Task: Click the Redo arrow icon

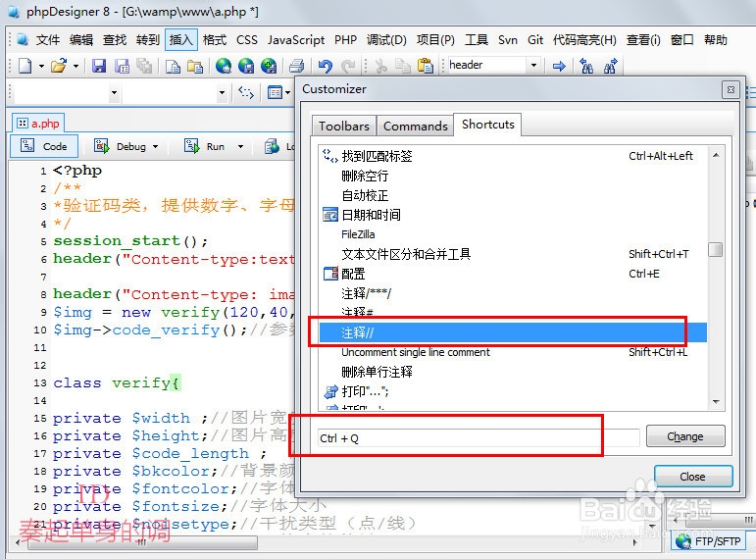Action: point(348,66)
